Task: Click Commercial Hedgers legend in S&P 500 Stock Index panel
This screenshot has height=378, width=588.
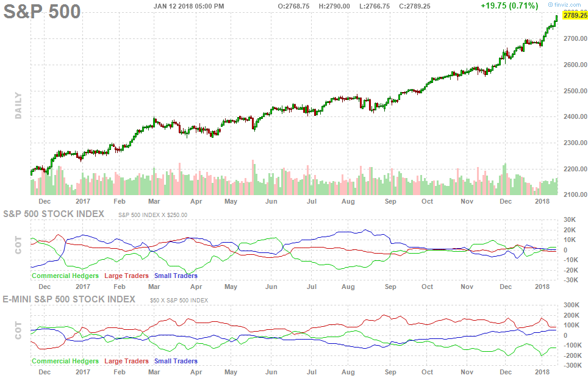Action: (x=65, y=276)
